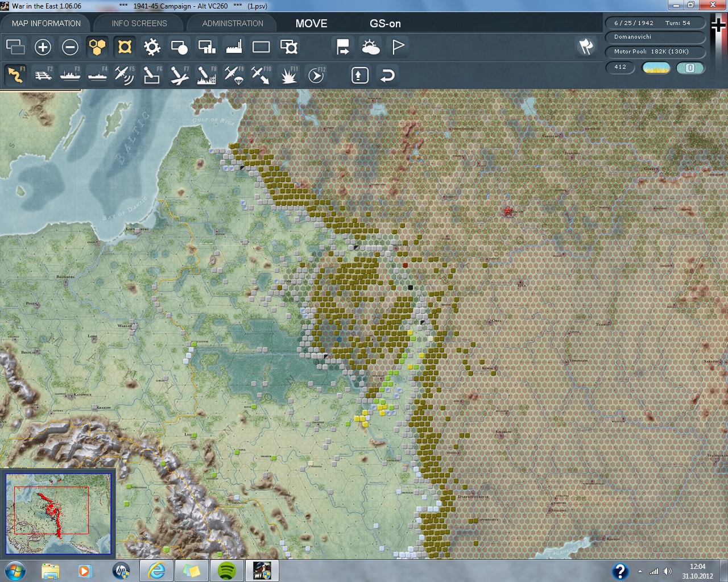Click the boxed up-arrow icon
The height and width of the screenshot is (582, 728).
360,75
